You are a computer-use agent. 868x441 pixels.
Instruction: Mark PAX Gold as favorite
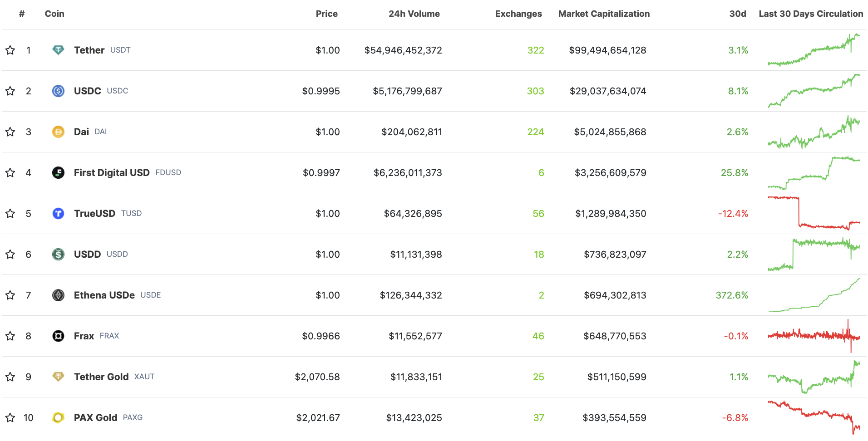[x=10, y=417]
